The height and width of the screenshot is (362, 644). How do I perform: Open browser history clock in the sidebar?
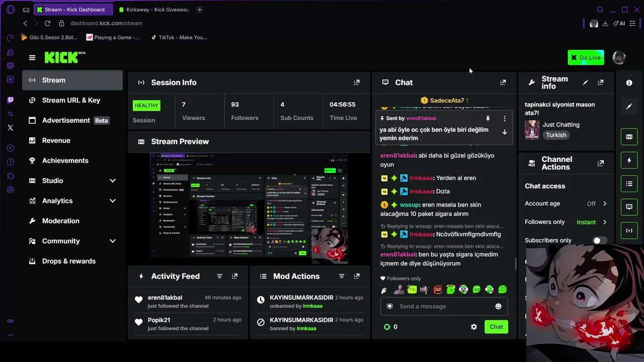coord(11,162)
